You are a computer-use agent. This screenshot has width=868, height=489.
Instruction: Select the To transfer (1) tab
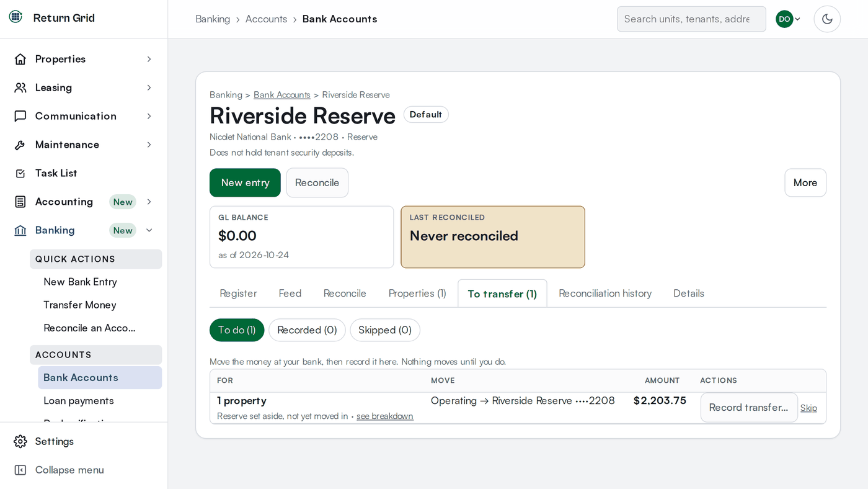(x=502, y=294)
